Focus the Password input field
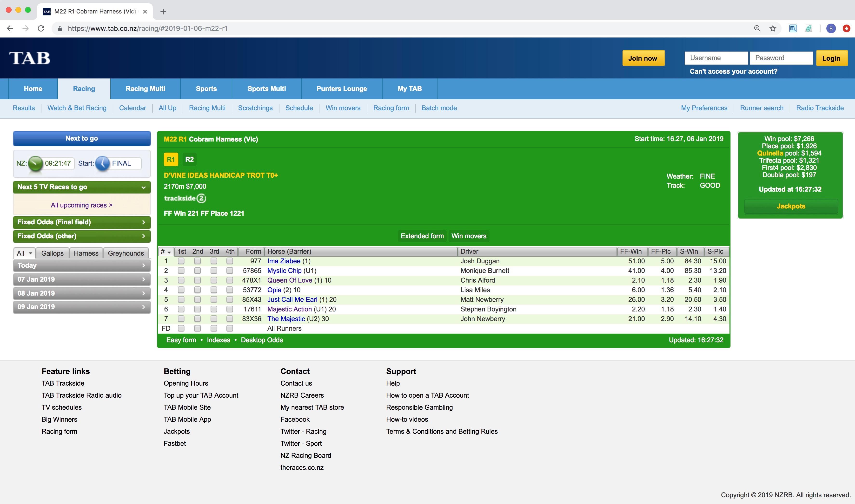This screenshot has width=855, height=504. point(781,58)
